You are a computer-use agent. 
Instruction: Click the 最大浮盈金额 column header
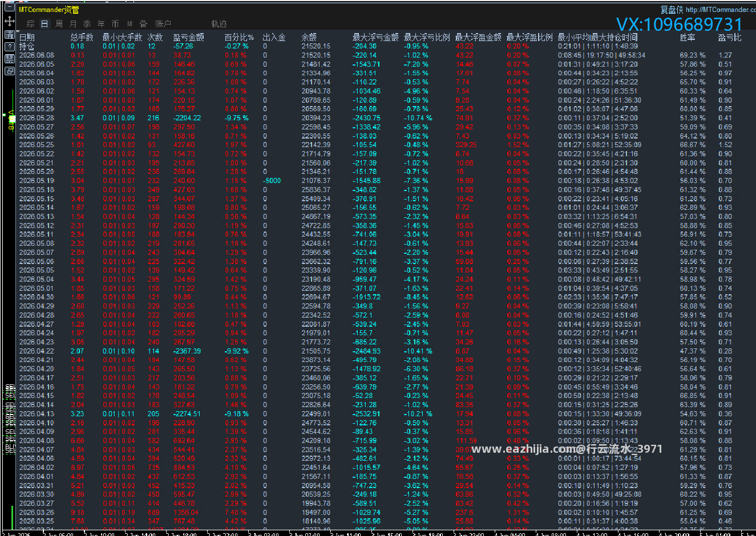478,37
